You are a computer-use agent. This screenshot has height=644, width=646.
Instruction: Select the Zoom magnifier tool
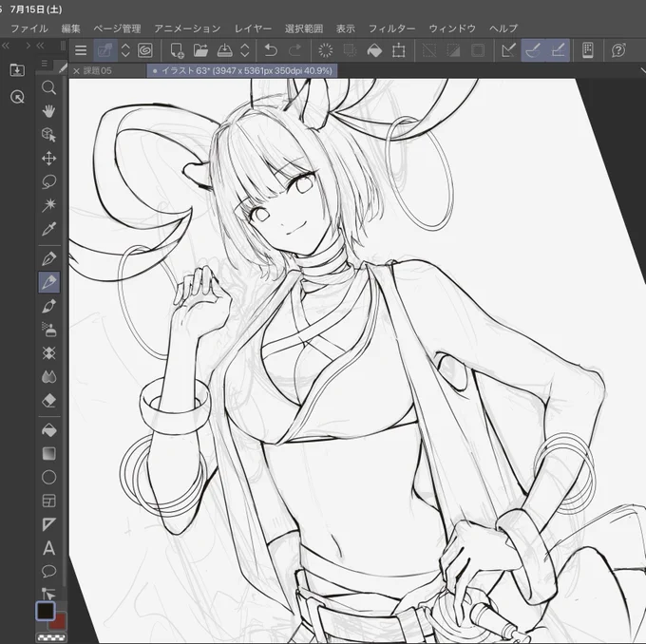(48, 87)
